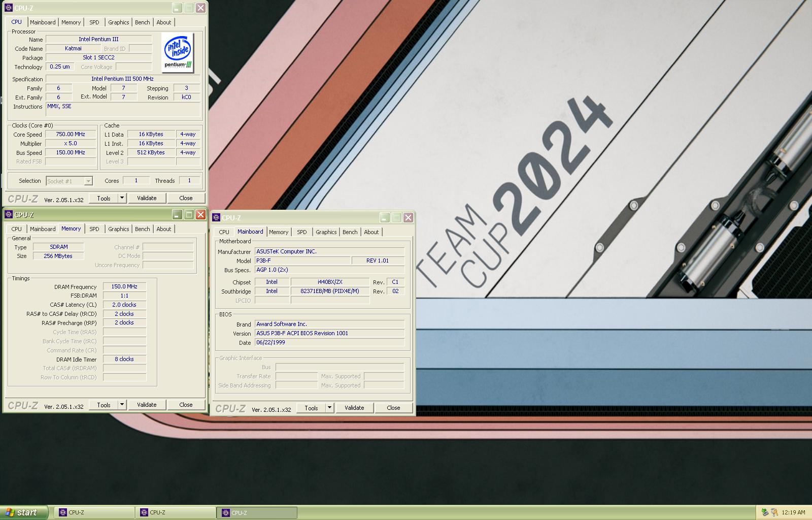Click the chipset i440BX/ZX field

330,282
